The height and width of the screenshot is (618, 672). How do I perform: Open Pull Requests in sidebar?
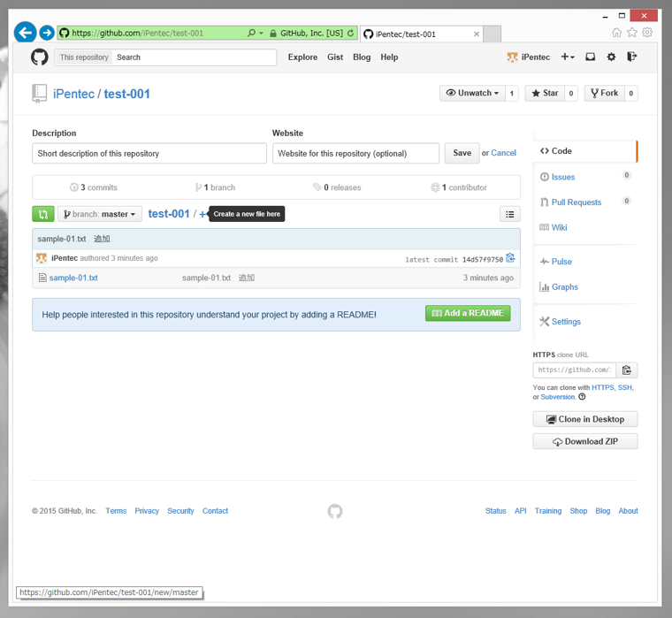click(577, 202)
